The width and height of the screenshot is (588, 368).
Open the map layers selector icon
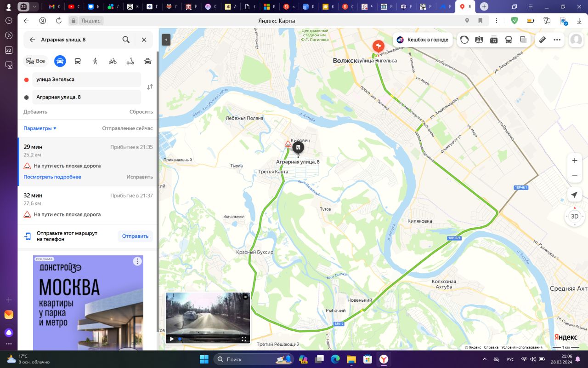tap(523, 40)
